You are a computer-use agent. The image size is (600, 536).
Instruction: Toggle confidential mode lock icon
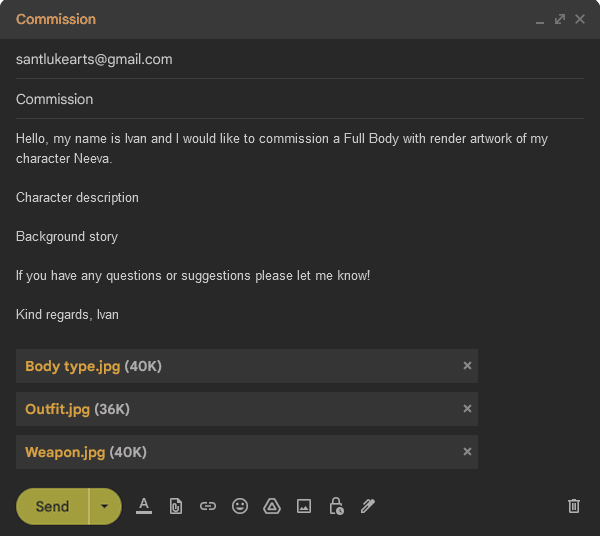tap(336, 506)
